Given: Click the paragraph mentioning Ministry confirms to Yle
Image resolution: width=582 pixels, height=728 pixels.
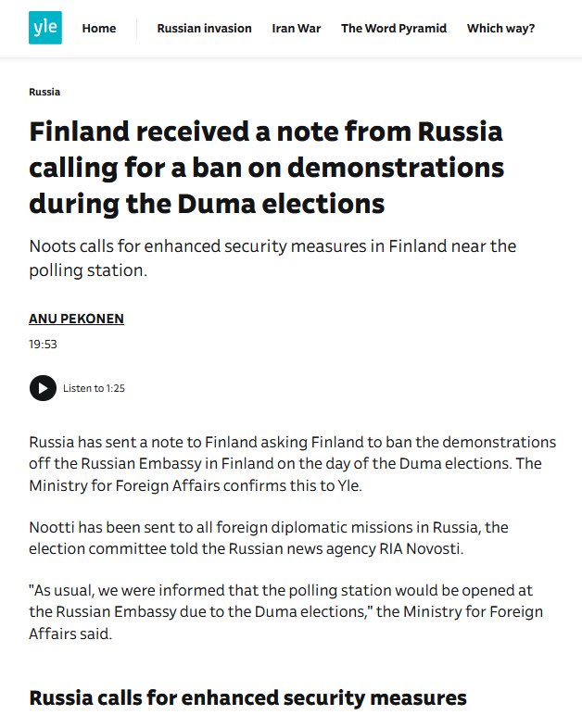Looking at the screenshot, I should pyautogui.click(x=292, y=463).
